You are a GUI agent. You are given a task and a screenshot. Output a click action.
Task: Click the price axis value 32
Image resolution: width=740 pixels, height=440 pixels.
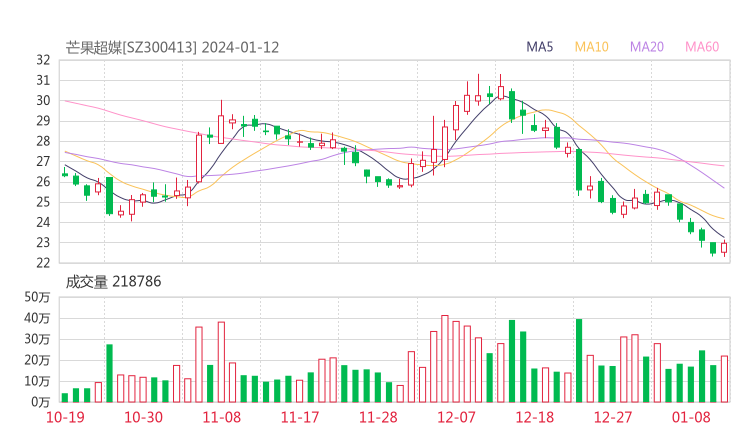[x=43, y=60]
